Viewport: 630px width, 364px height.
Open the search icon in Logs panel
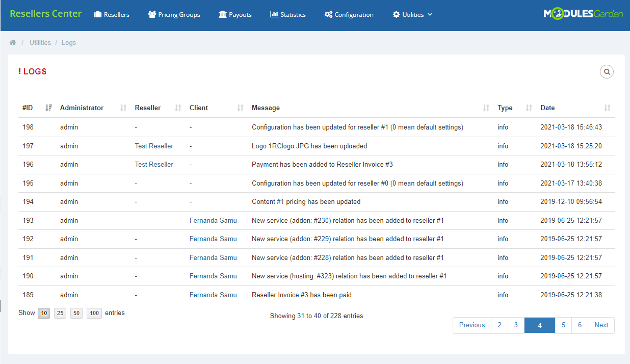click(x=607, y=72)
